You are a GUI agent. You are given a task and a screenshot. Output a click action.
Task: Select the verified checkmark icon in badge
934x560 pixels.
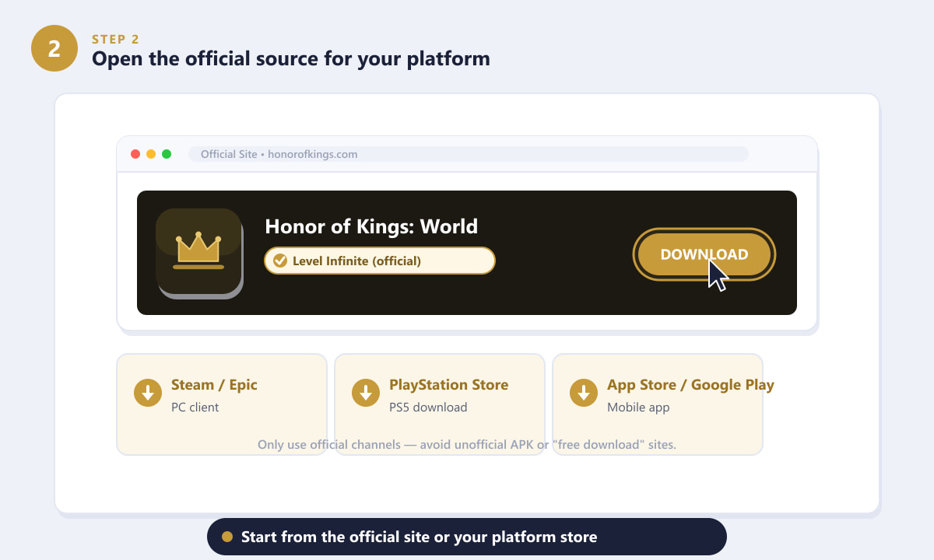point(280,261)
